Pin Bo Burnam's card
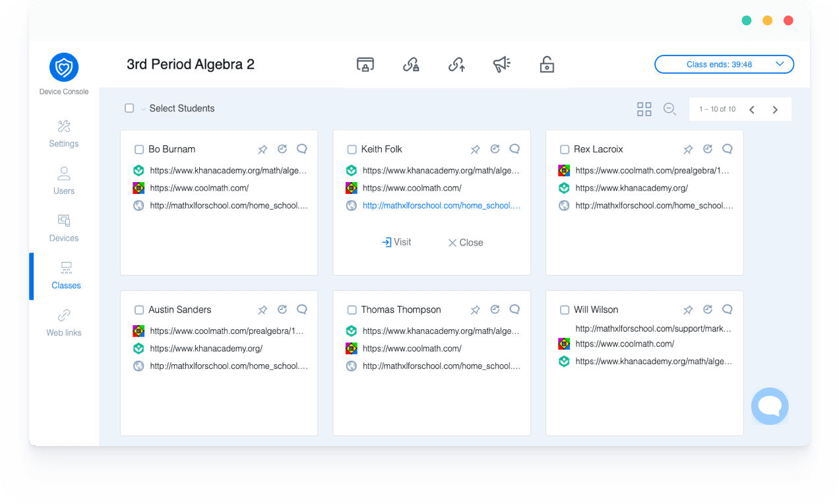 pos(263,150)
